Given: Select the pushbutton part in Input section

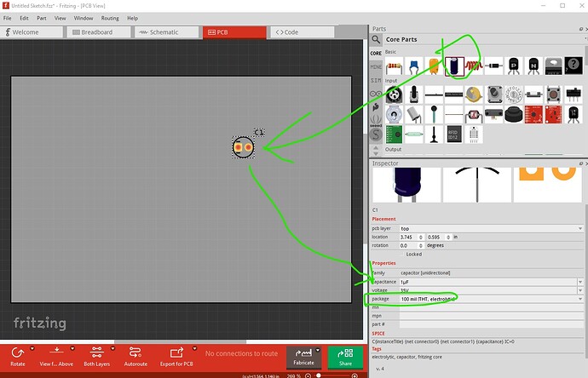Looking at the screenshot, I should 554,94.
